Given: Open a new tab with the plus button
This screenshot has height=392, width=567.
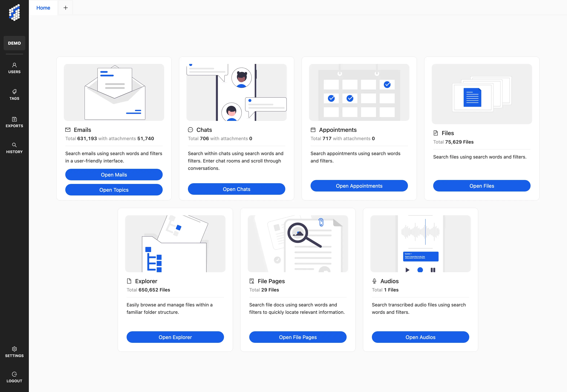Looking at the screenshot, I should tap(65, 8).
